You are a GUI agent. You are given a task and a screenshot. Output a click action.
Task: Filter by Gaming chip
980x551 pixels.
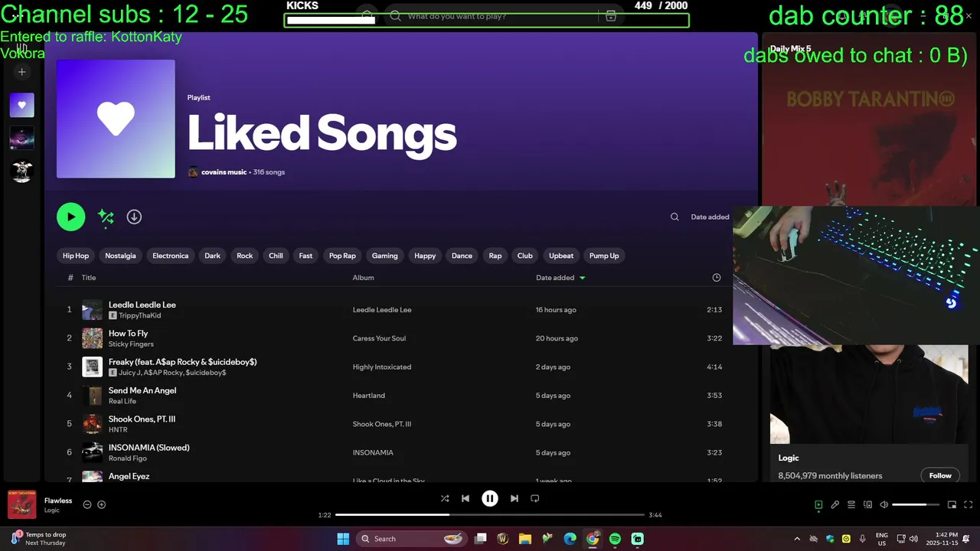click(x=384, y=256)
